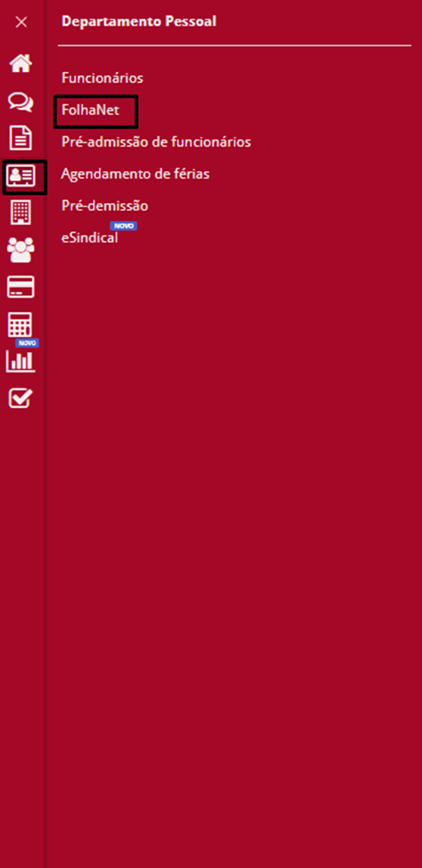Select the document page icon in the sidebar
The height and width of the screenshot is (868, 422).
21,138
